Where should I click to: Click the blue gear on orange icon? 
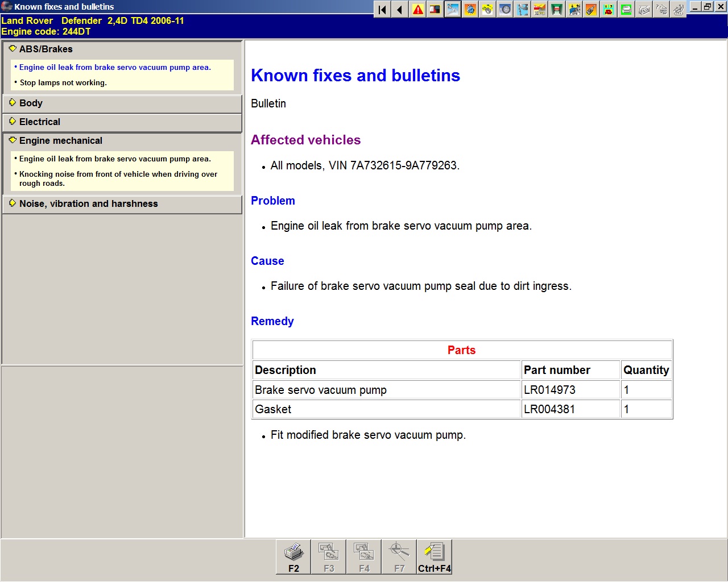click(x=470, y=10)
